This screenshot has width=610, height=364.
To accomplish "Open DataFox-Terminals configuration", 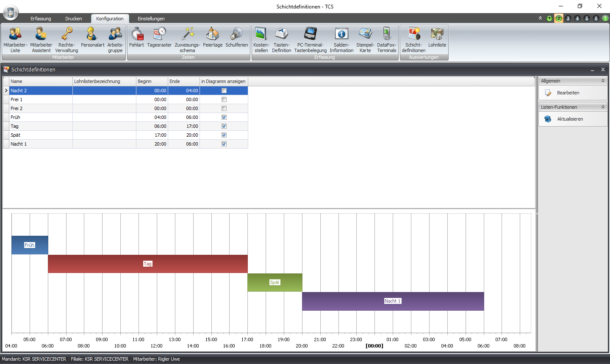I will coord(387,40).
